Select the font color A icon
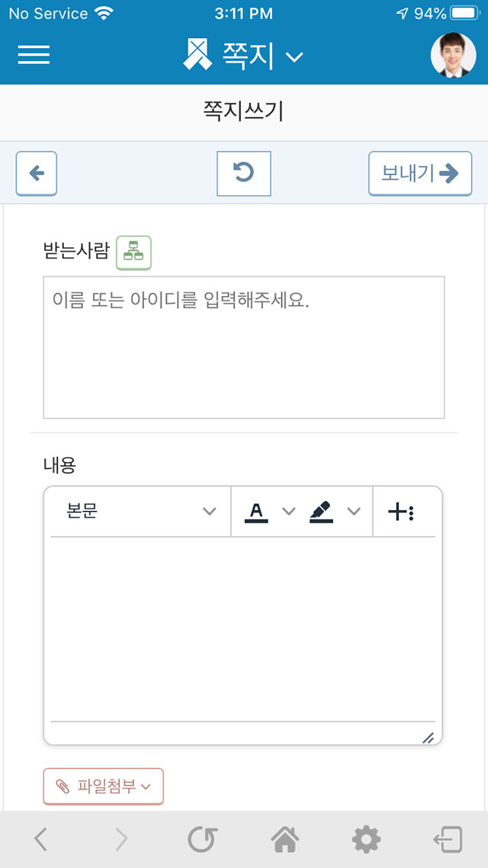The image size is (488, 868). [x=256, y=512]
